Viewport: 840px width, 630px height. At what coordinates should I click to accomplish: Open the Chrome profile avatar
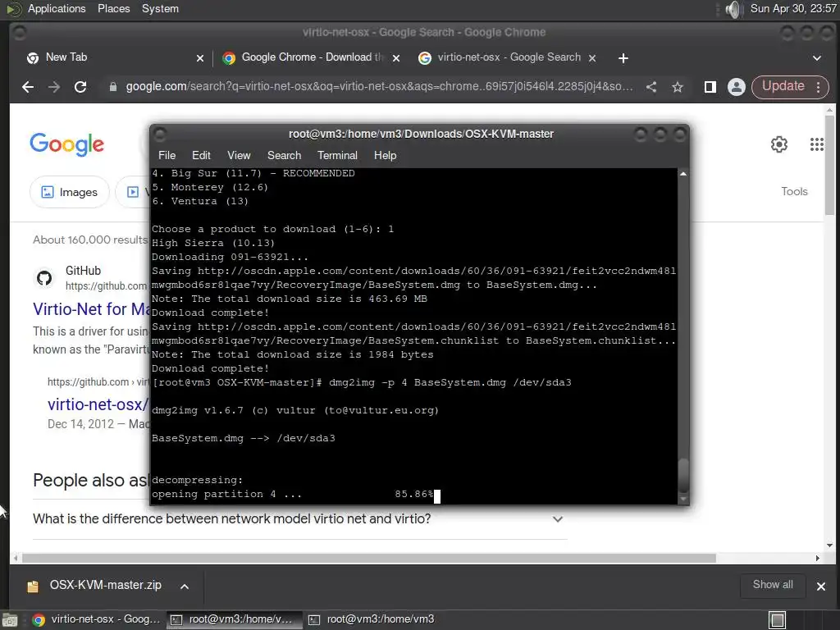coord(737,87)
